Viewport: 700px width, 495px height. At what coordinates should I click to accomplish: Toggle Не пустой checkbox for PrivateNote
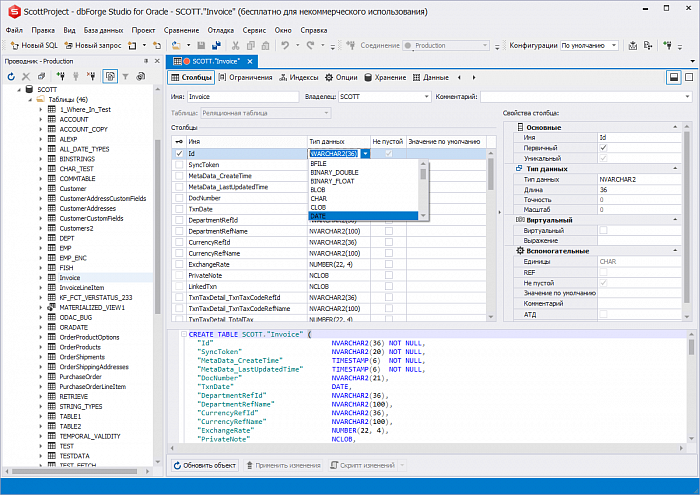(x=389, y=275)
